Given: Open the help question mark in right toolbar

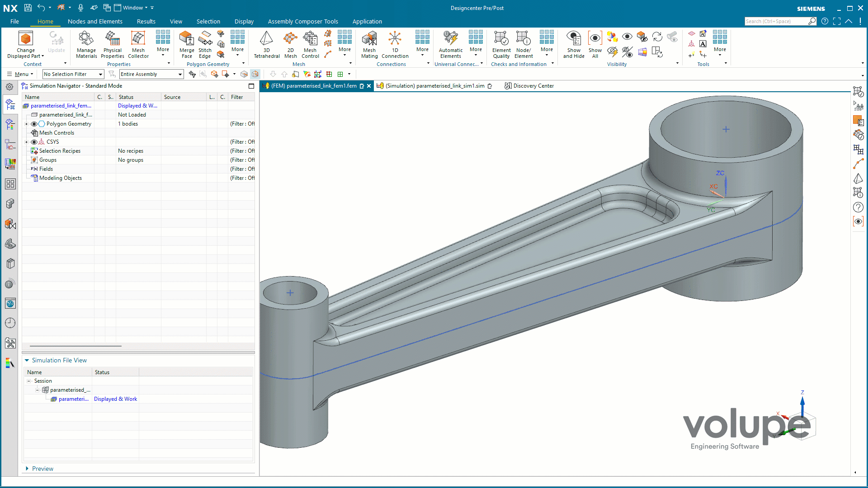Looking at the screenshot, I should (x=858, y=207).
